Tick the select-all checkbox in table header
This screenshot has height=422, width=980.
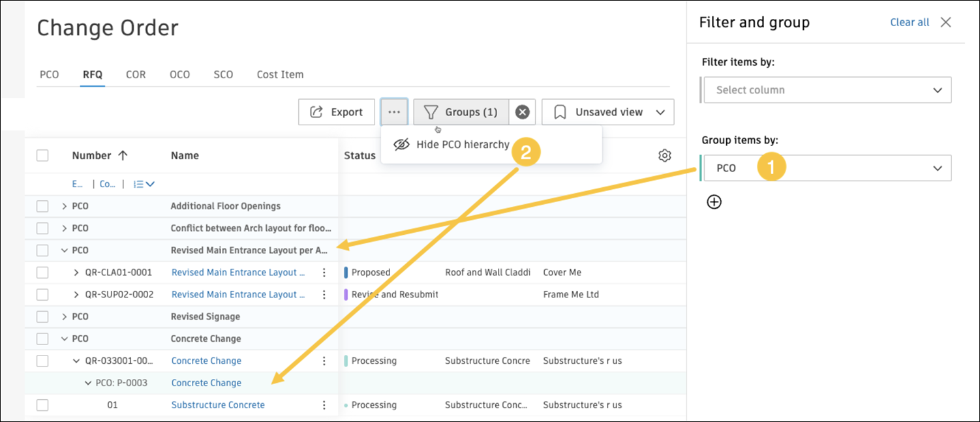(x=42, y=155)
